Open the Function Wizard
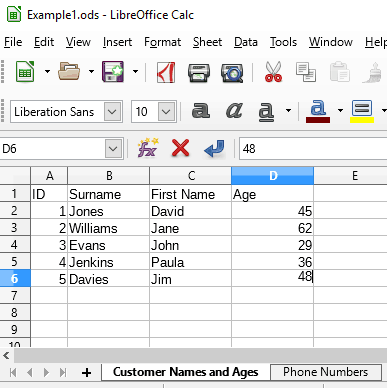 pos(148,148)
